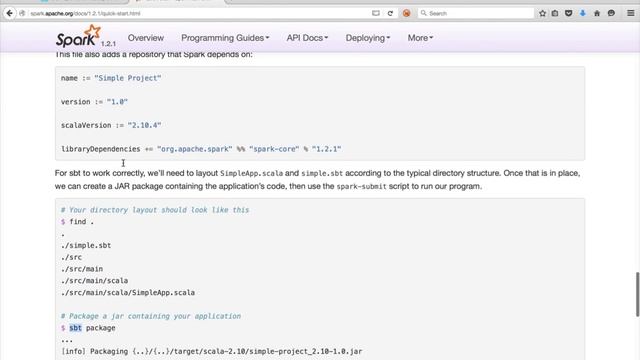Click the version "1.0" line
Screen dimensions: 640x360
coord(94,102)
